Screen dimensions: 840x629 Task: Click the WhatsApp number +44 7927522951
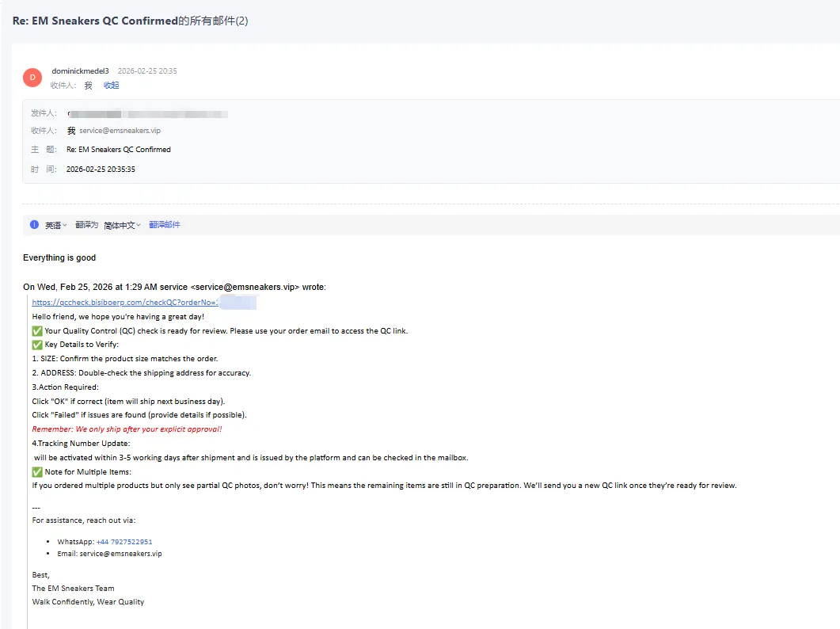click(x=124, y=542)
